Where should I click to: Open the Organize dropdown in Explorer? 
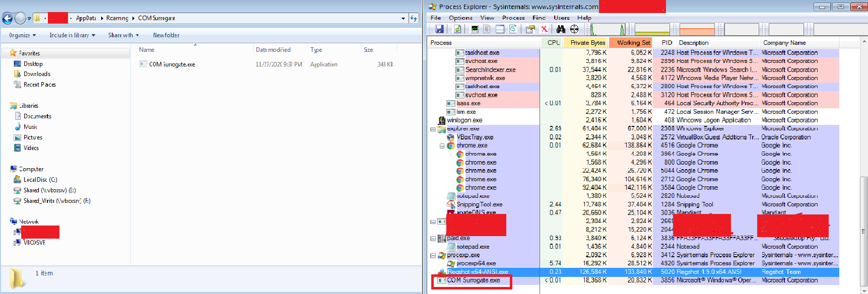[x=22, y=35]
